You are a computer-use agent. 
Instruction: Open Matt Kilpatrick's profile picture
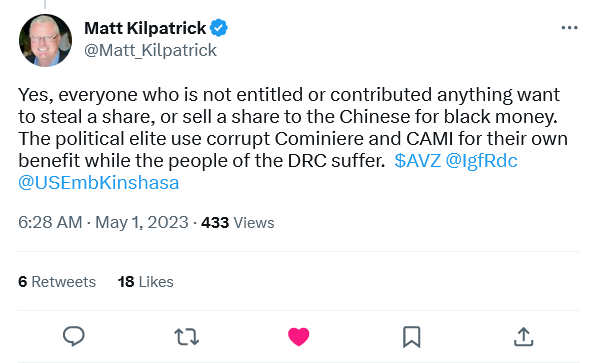pyautogui.click(x=45, y=41)
